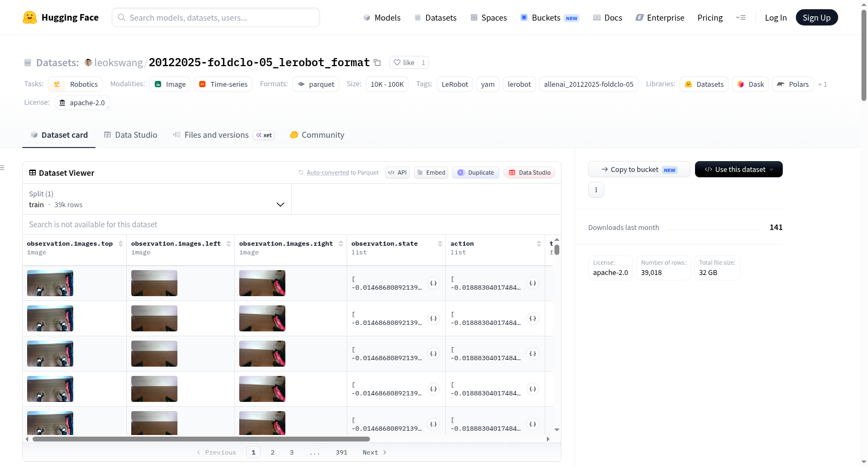The height and width of the screenshot is (467, 868).
Task: Jump to page 391
Action: pos(341,452)
